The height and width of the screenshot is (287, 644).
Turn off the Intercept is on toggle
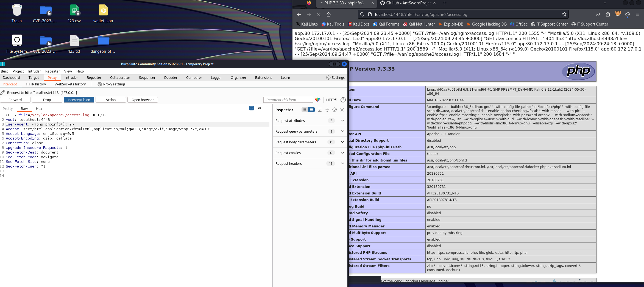point(79,100)
